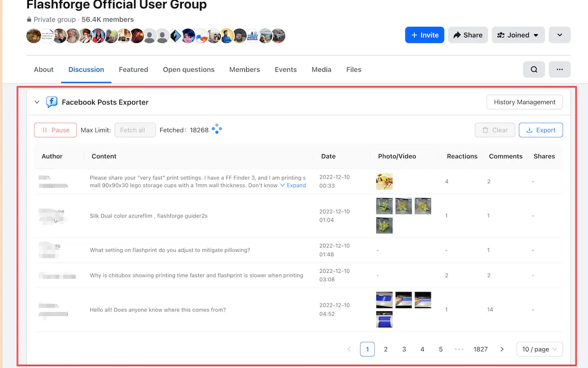Click the Author column header
Image resolution: width=588 pixels, height=368 pixels.
tap(52, 156)
